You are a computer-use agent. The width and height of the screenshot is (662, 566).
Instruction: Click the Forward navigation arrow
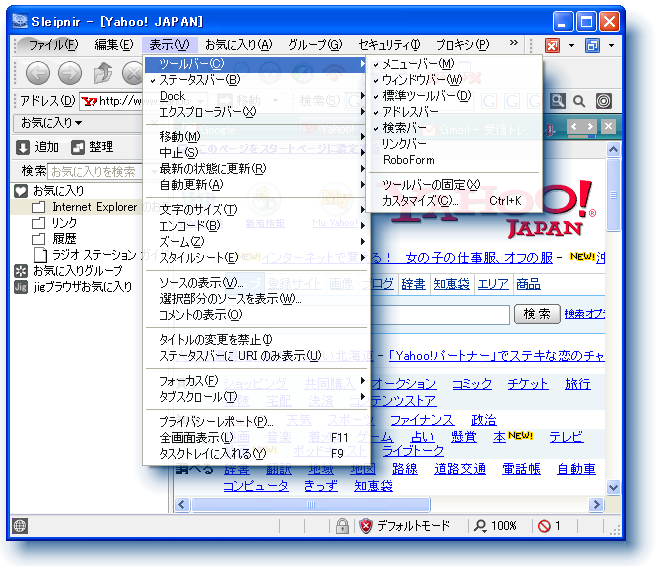pyautogui.click(x=70, y=73)
